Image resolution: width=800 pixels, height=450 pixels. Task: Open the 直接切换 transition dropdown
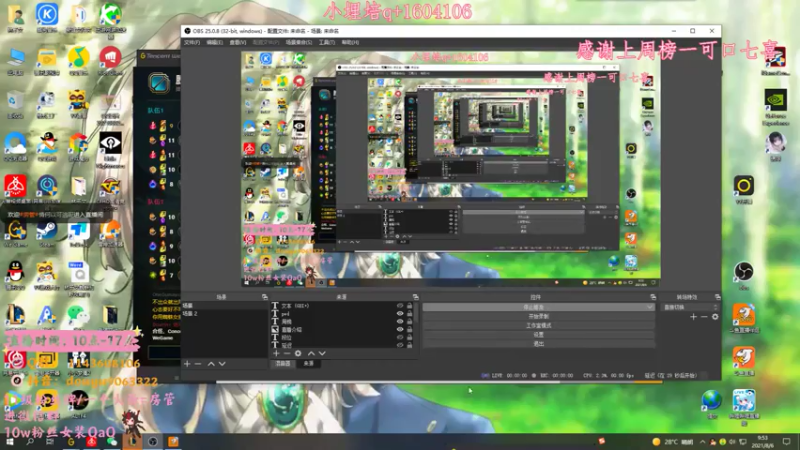tap(690, 307)
